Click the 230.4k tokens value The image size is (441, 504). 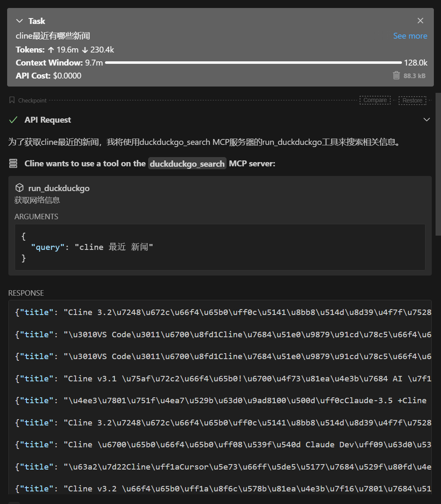pos(102,50)
